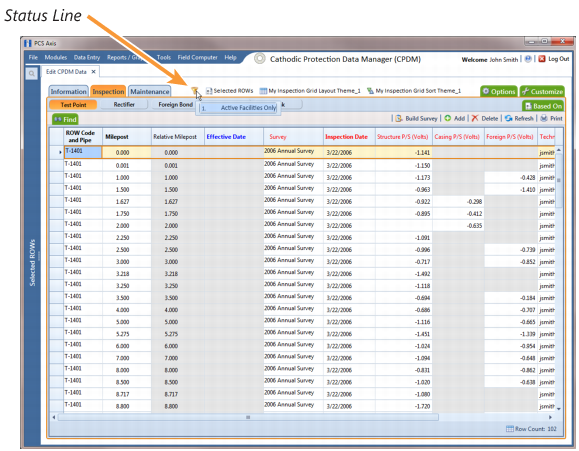Click the Row Count: 102 status text
Viewport: 579px width, 451px height.
click(x=536, y=429)
